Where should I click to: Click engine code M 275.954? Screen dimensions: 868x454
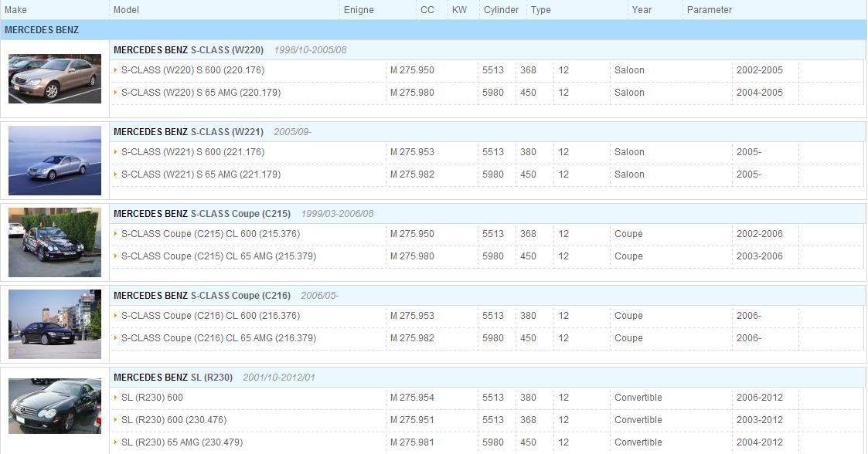tap(412, 398)
